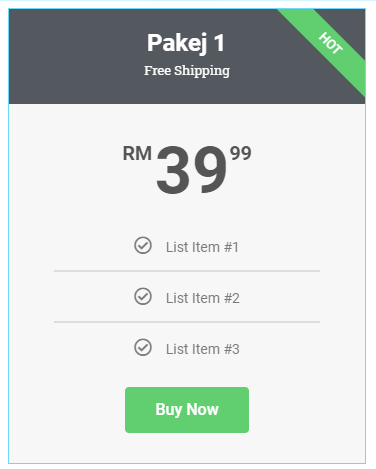Image resolution: width=376 pixels, height=469 pixels.
Task: Click the RM currency symbol
Action: click(x=137, y=154)
